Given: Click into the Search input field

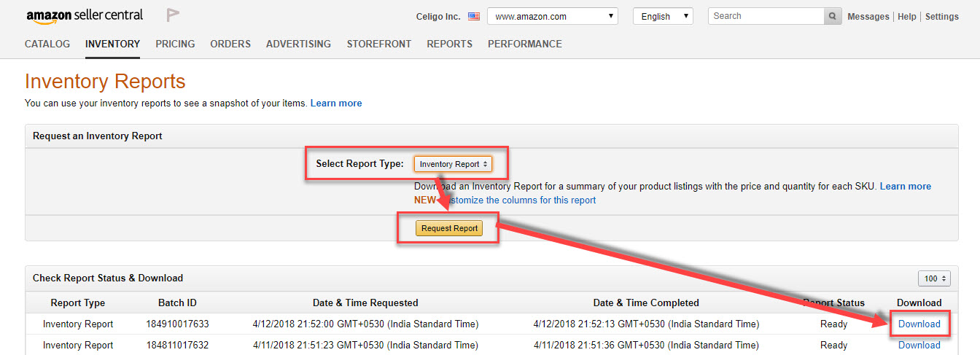Looking at the screenshot, I should click(x=766, y=16).
